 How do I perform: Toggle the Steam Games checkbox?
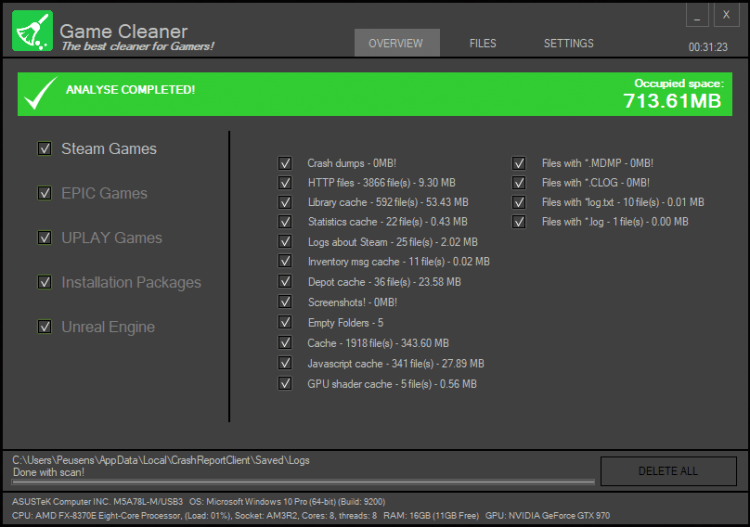tap(44, 149)
